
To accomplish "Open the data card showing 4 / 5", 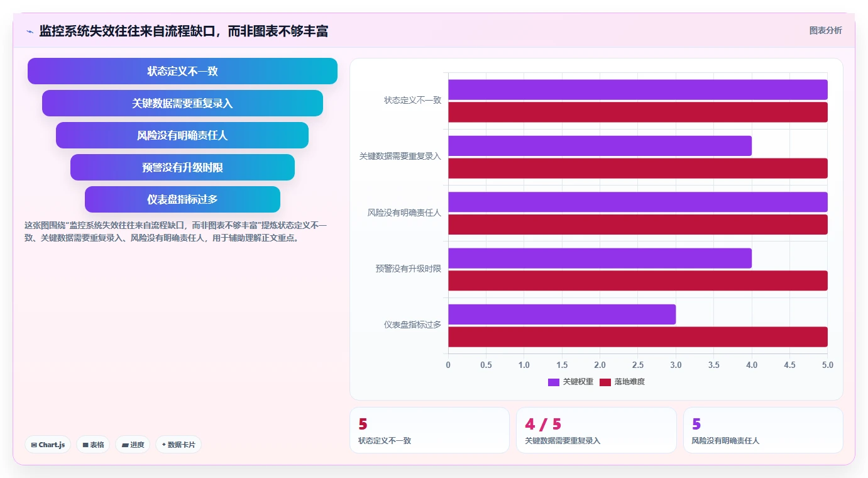I will (596, 430).
